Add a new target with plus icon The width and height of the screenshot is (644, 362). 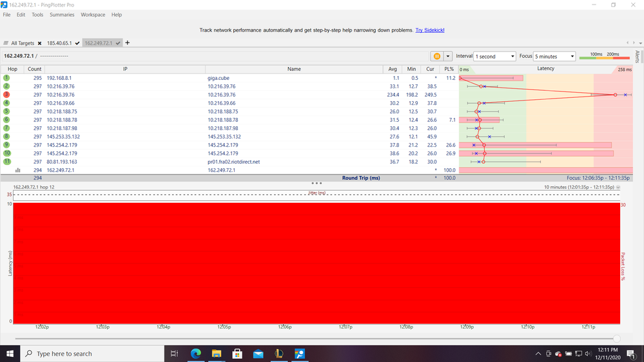tap(128, 43)
